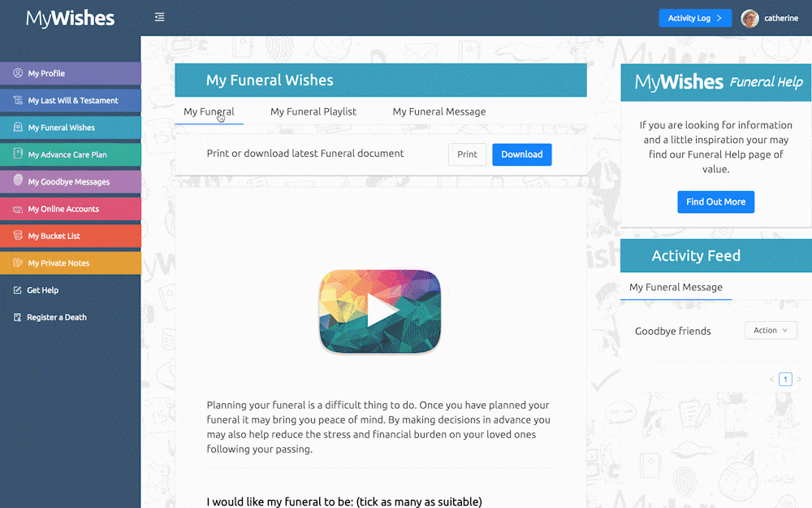
Task: Go to My Advance Care Plan
Action: coord(71,154)
